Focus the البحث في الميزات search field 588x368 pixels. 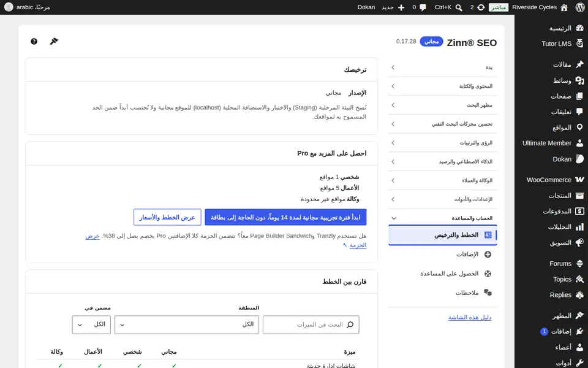coord(311,324)
